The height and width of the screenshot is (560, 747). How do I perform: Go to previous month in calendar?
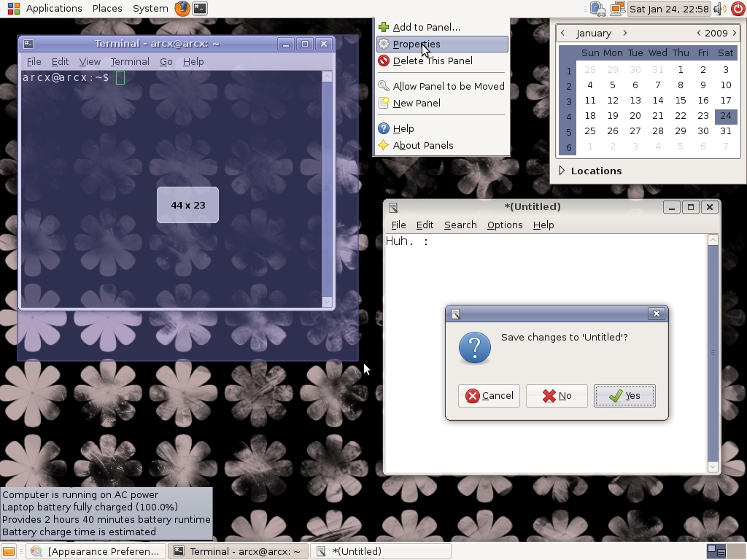[562, 33]
